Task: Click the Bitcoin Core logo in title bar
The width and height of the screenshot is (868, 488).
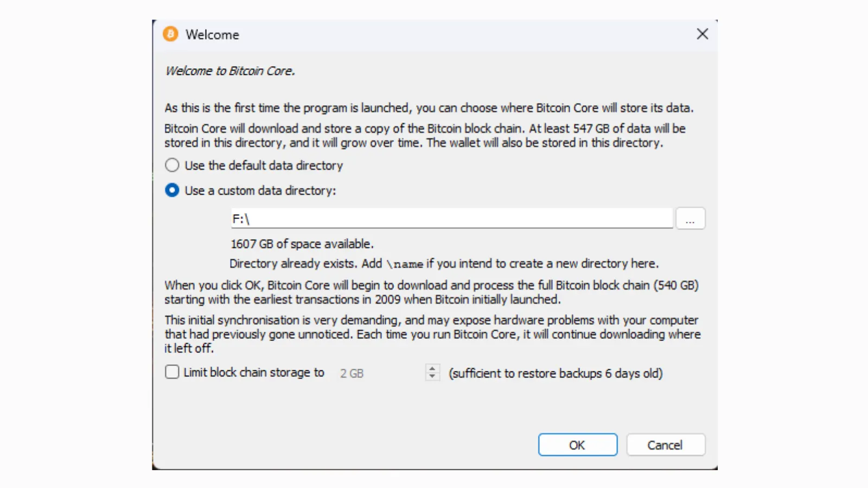Action: click(170, 34)
